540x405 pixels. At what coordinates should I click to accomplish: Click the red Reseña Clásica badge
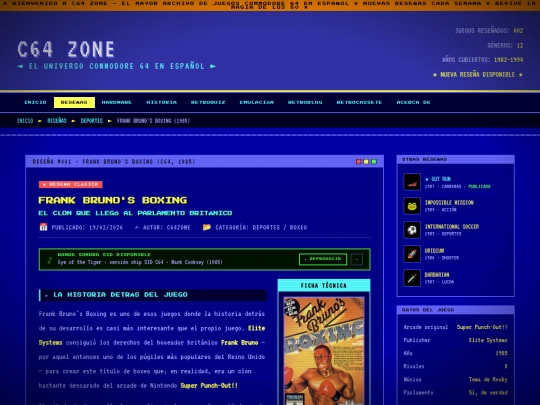[71, 184]
